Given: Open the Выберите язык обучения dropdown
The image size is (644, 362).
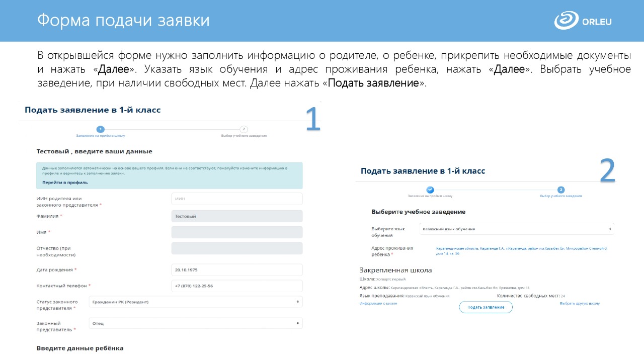Looking at the screenshot, I should click(517, 229).
